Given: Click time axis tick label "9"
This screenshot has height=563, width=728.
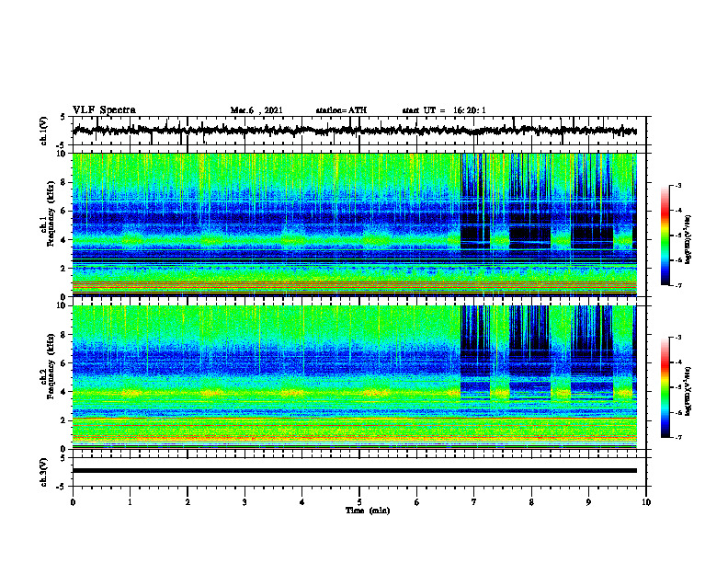Looking at the screenshot, I should (588, 502).
